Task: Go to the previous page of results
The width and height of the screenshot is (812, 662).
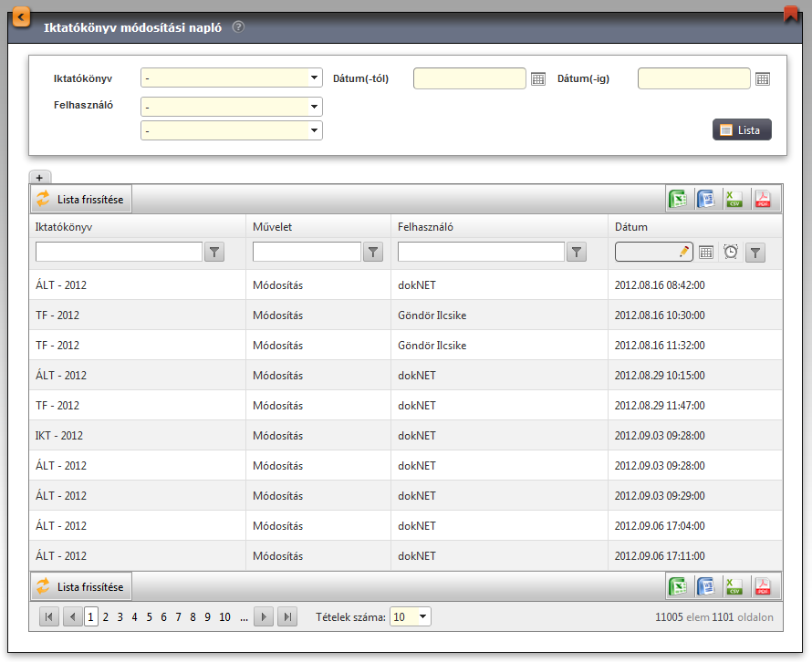Action: pos(72,616)
